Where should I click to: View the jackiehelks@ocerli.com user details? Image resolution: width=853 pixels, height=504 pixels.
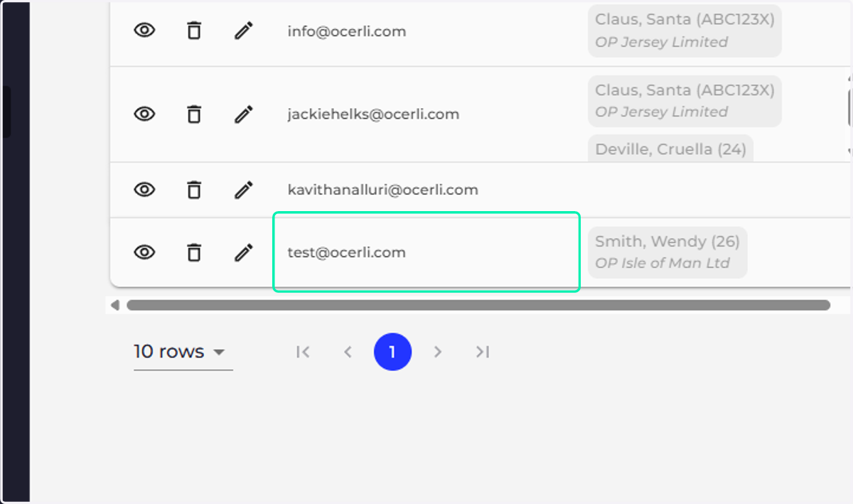(145, 114)
